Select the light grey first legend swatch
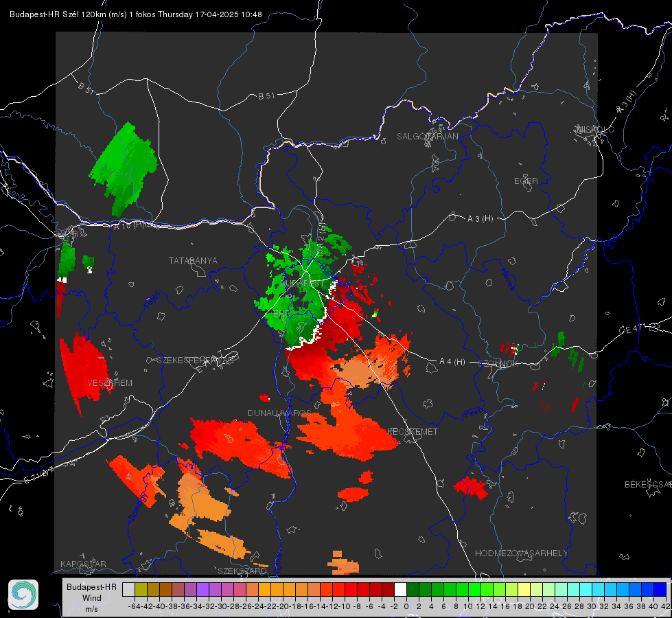Viewport: 672px width, 618px height. 128,589
